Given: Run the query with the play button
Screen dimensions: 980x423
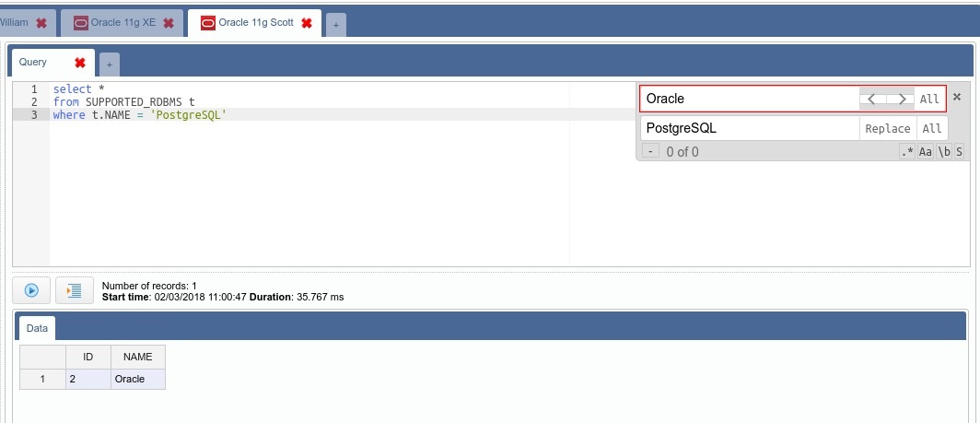Looking at the screenshot, I should coord(31,290).
